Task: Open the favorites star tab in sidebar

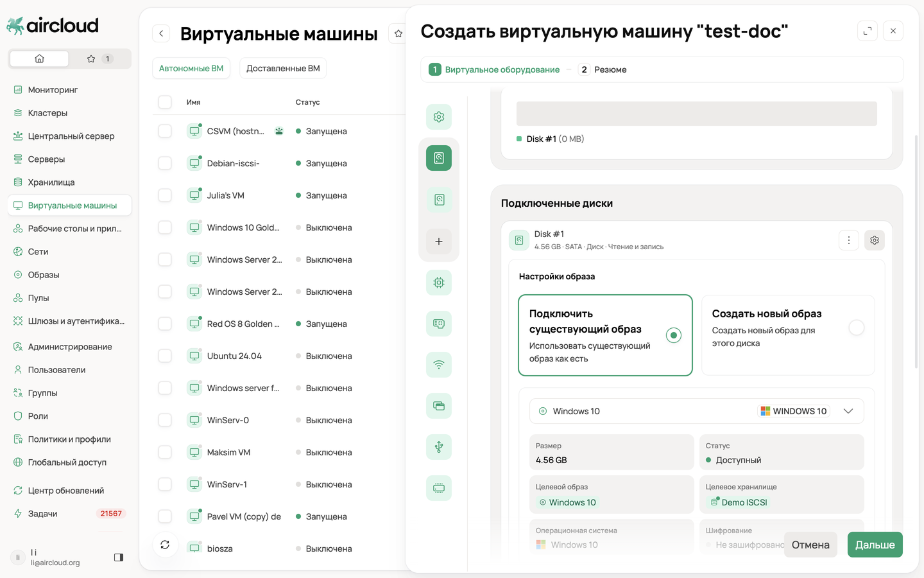Action: pos(99,58)
